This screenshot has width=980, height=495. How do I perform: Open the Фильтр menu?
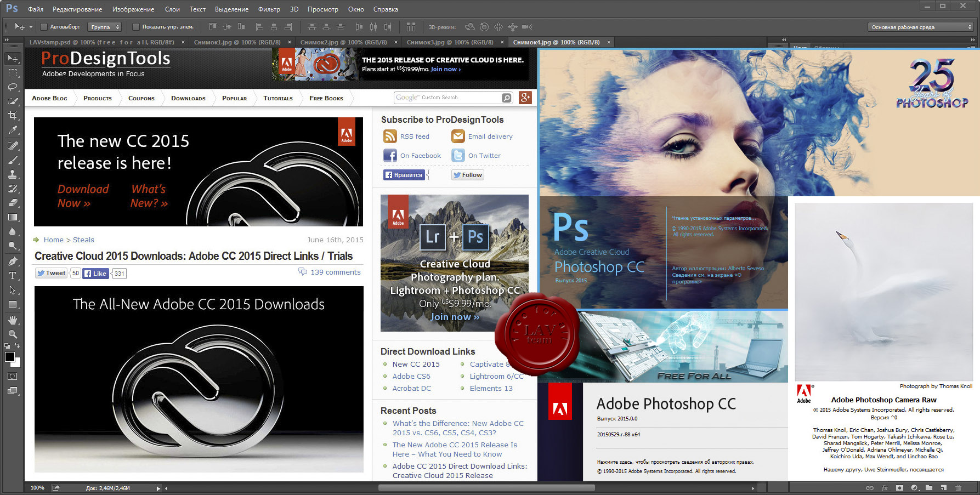tap(269, 9)
